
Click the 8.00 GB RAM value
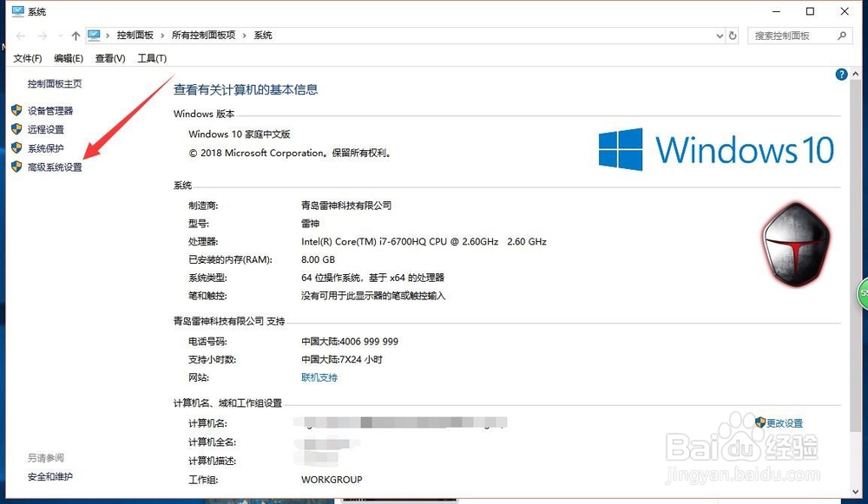coord(319,259)
